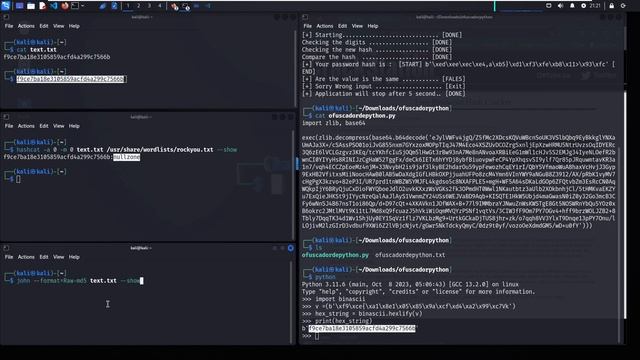This screenshot has width=640, height=360.
Task: Click 'ofuscadordepython.txt' in the ls output
Action: coord(410,255)
